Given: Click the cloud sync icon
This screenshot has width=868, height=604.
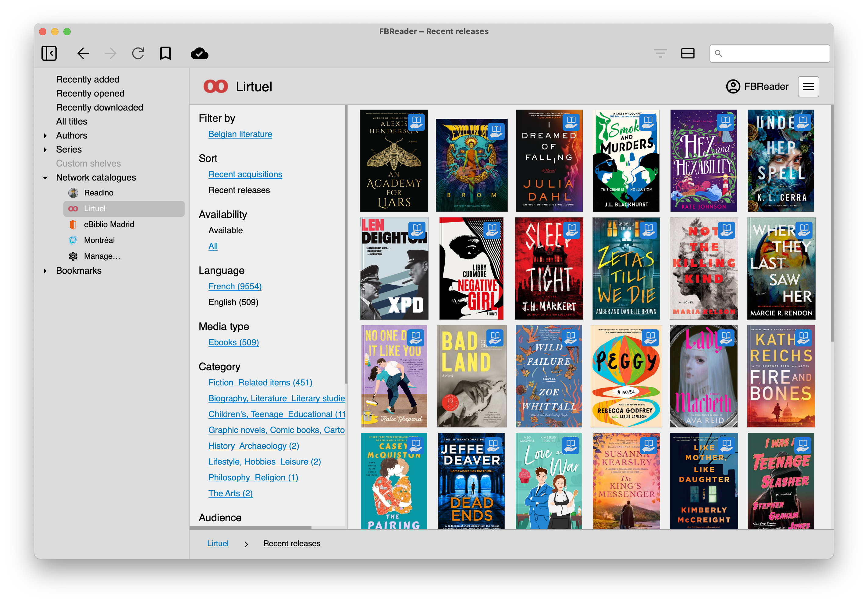Looking at the screenshot, I should tap(200, 53).
